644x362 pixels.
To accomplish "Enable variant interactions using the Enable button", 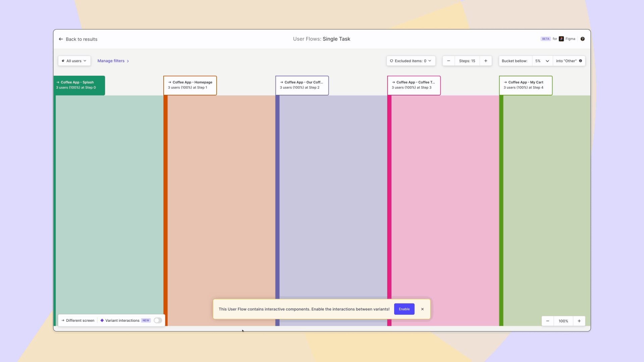I will point(404,309).
